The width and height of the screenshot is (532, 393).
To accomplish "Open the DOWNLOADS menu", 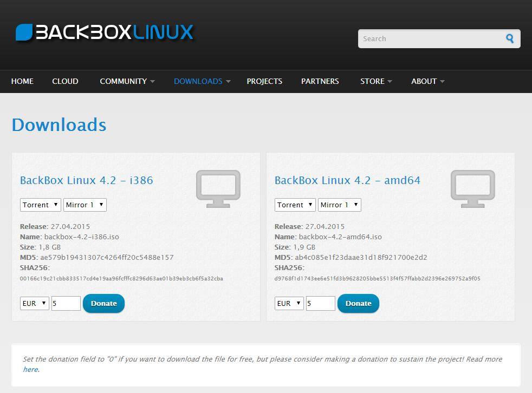I will coord(202,81).
